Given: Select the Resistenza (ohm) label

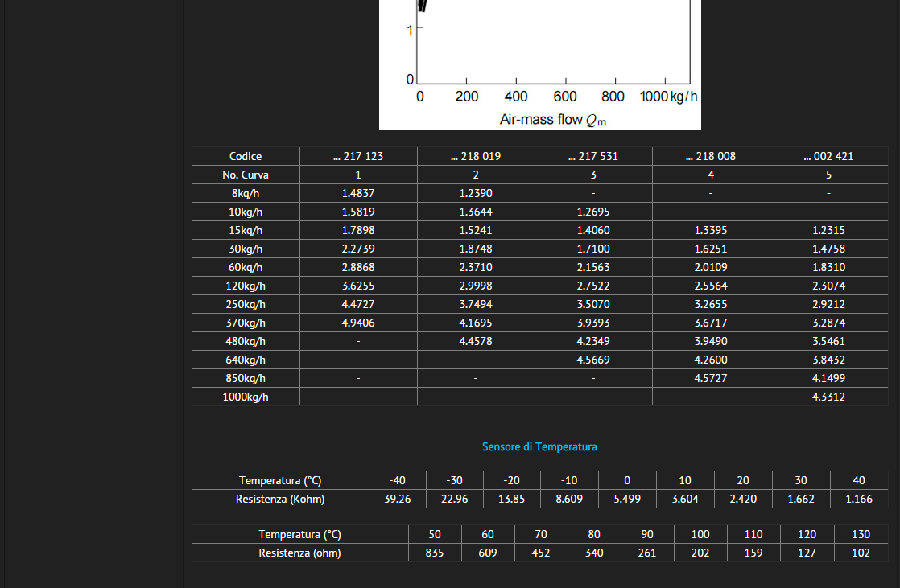Looking at the screenshot, I should (x=299, y=553).
